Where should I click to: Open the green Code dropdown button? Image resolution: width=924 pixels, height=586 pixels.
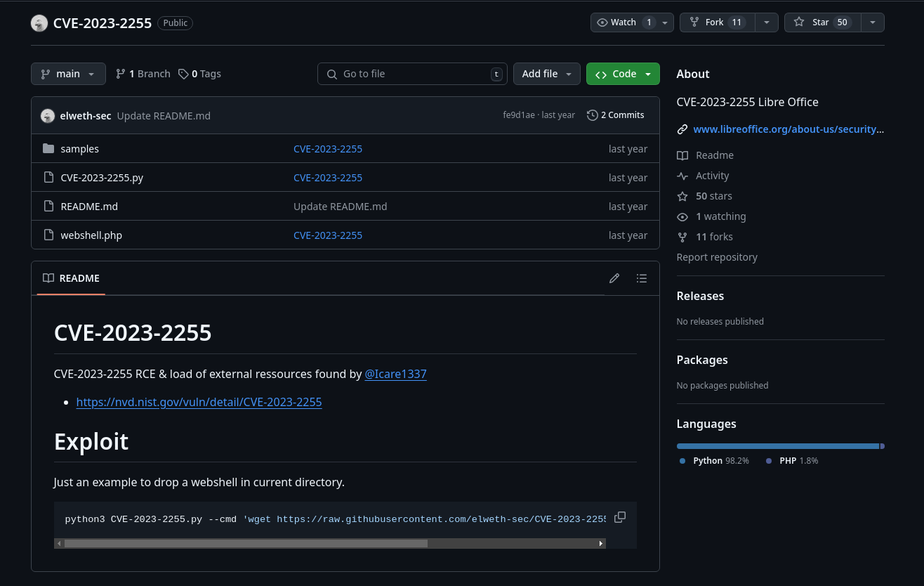pos(623,74)
